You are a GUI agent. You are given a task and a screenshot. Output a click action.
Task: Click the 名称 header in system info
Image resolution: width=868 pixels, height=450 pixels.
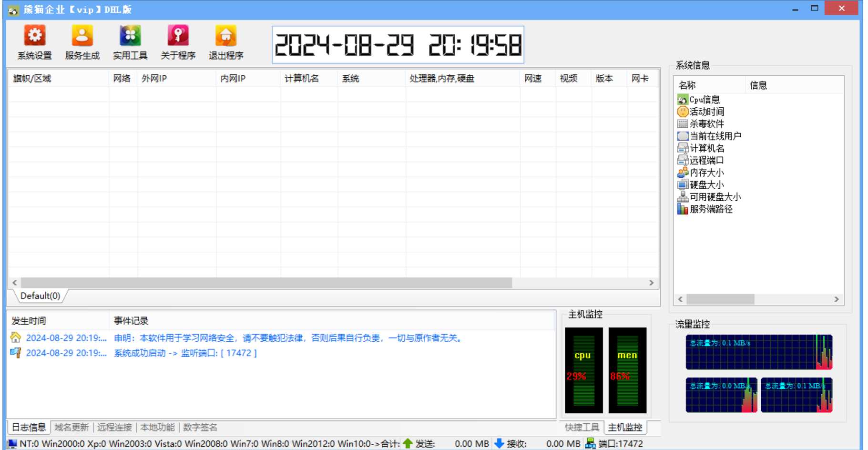tap(710, 85)
